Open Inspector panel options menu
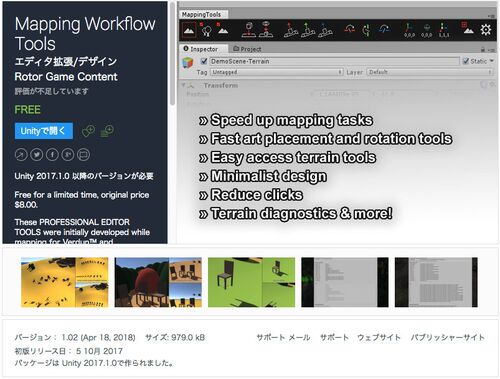 491,50
